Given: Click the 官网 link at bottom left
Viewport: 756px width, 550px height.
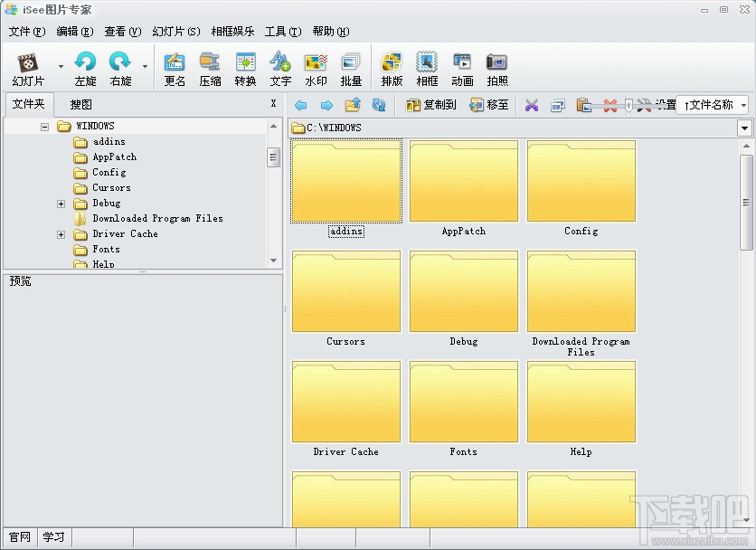Looking at the screenshot, I should point(18,536).
